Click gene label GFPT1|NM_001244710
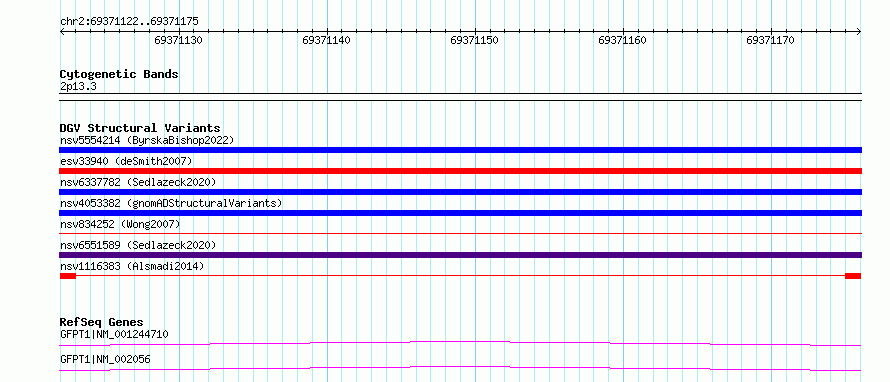The image size is (890, 382). [114, 334]
